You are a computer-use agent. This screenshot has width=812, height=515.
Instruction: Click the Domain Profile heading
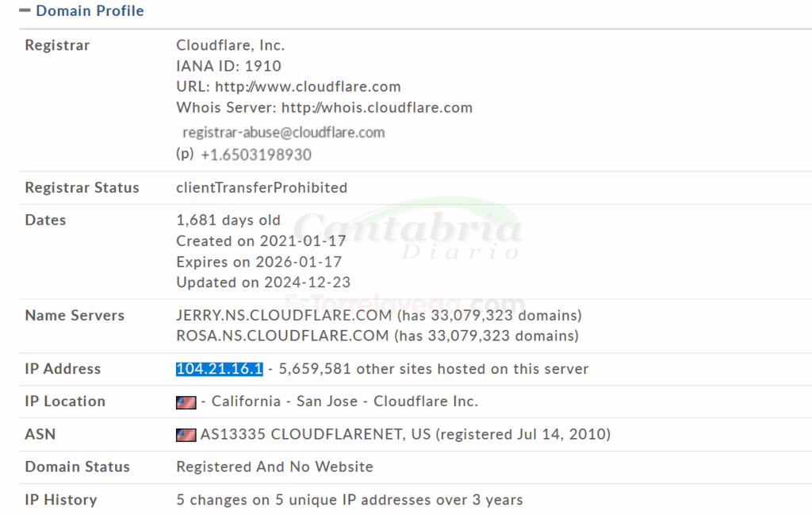90,11
